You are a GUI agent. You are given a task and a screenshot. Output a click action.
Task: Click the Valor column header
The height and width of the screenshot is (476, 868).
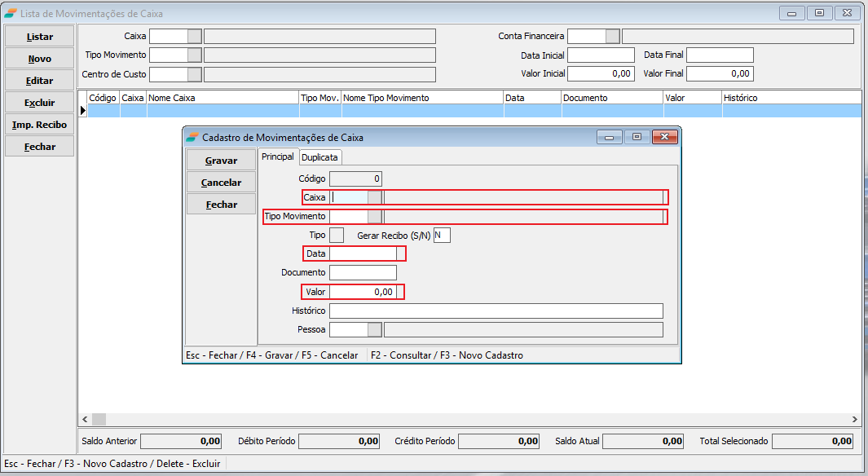click(691, 98)
